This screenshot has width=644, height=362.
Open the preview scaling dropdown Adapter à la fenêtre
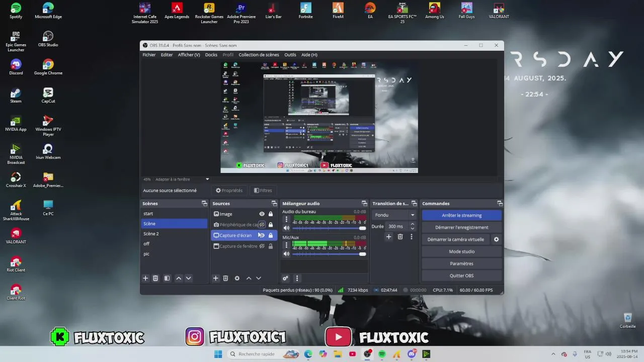pyautogui.click(x=182, y=179)
